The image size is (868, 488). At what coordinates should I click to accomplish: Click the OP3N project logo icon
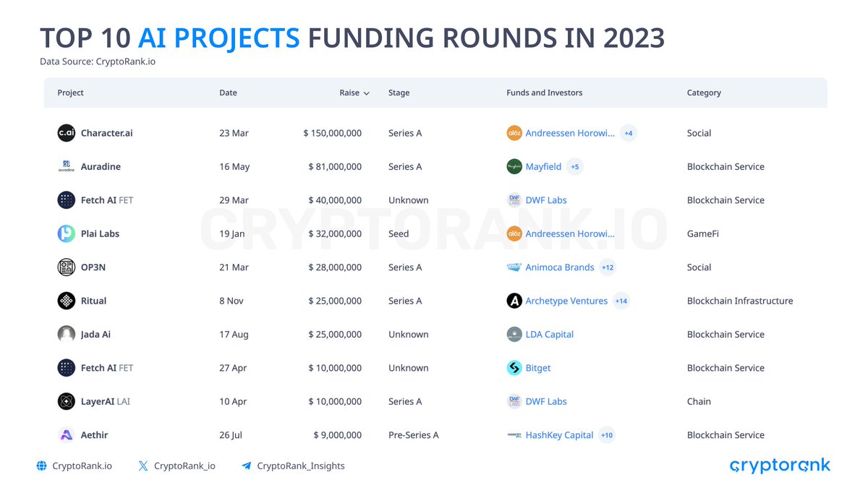(67, 267)
